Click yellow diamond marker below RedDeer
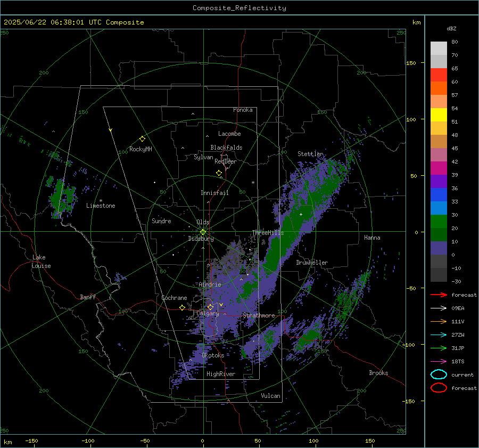 [219, 173]
